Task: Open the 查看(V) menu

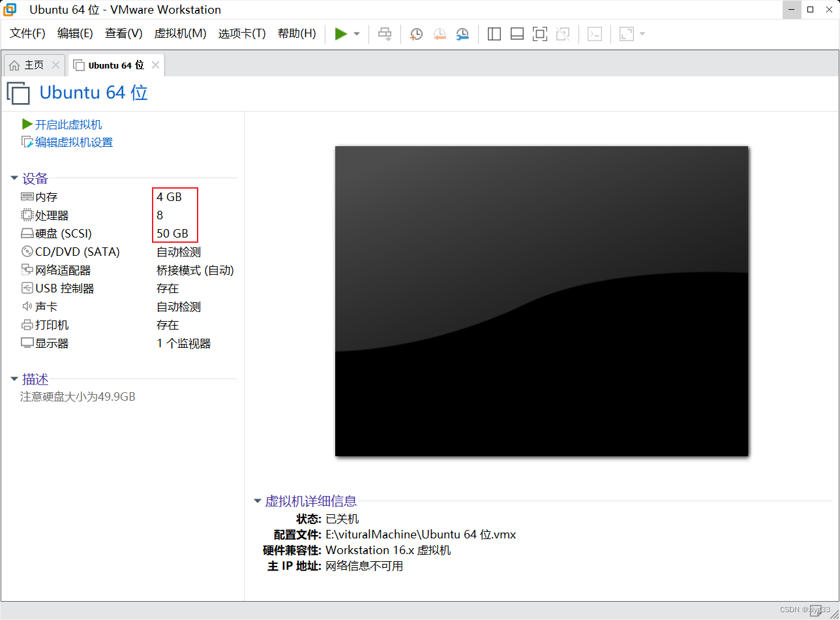Action: click(x=124, y=33)
